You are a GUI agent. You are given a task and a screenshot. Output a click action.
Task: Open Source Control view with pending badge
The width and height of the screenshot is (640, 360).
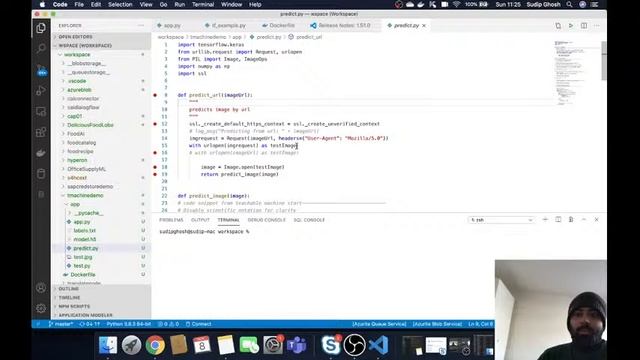point(41,70)
